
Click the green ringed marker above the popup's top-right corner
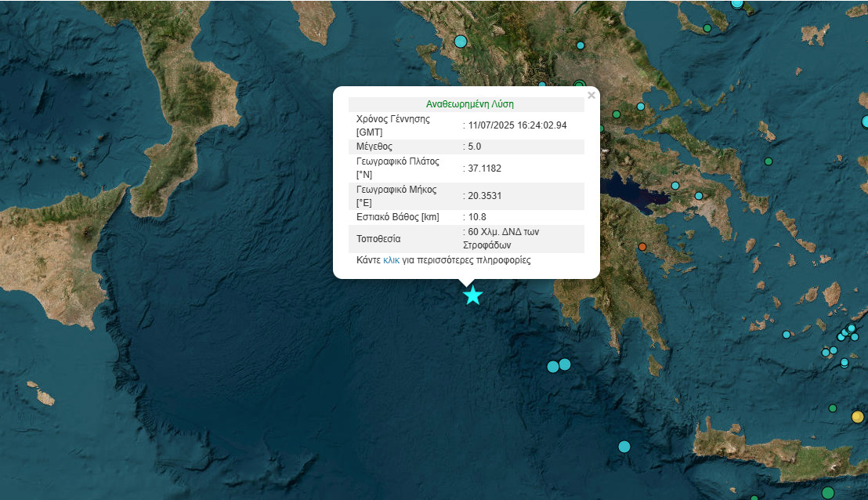[x=580, y=85]
